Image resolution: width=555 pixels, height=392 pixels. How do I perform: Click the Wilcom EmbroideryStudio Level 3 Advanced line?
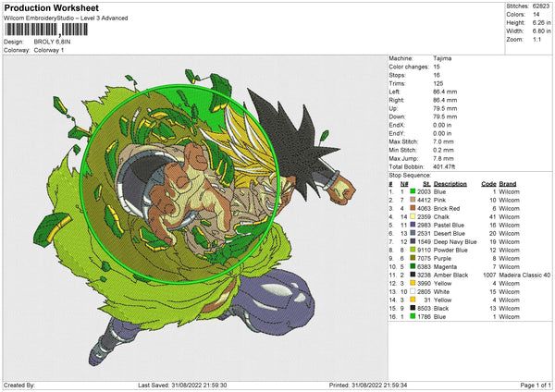tap(66, 18)
